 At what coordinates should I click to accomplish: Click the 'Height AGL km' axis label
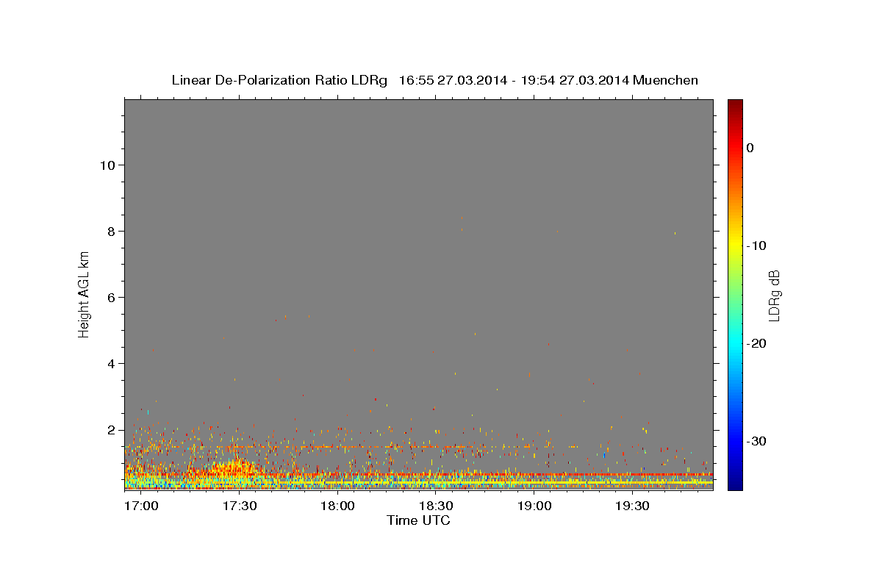tap(84, 295)
